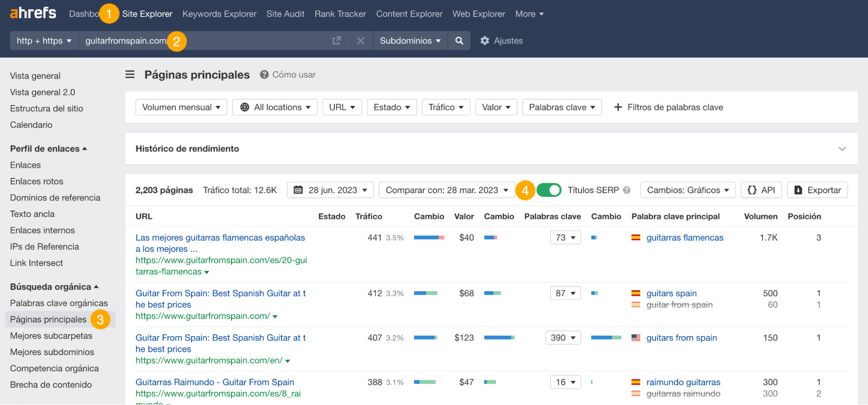Viewport: 868px width, 405px height.
Task: Open the Subdominios mode dropdown
Action: pyautogui.click(x=409, y=40)
